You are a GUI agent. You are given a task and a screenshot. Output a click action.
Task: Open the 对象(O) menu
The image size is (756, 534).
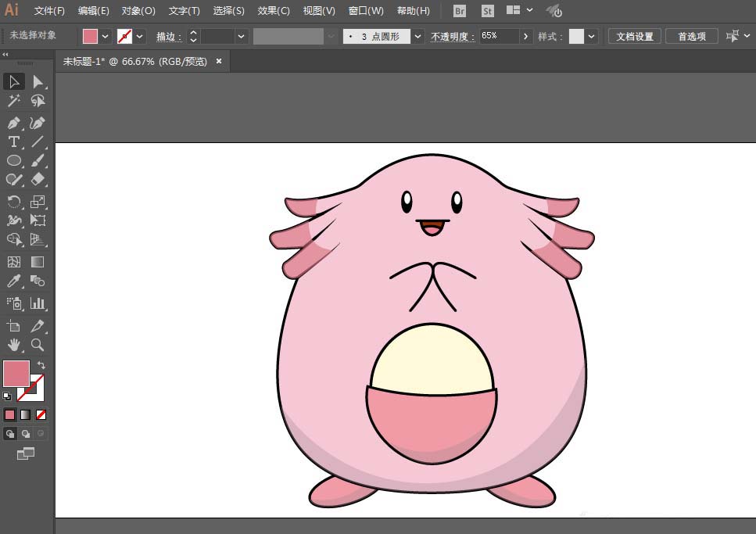(x=138, y=11)
